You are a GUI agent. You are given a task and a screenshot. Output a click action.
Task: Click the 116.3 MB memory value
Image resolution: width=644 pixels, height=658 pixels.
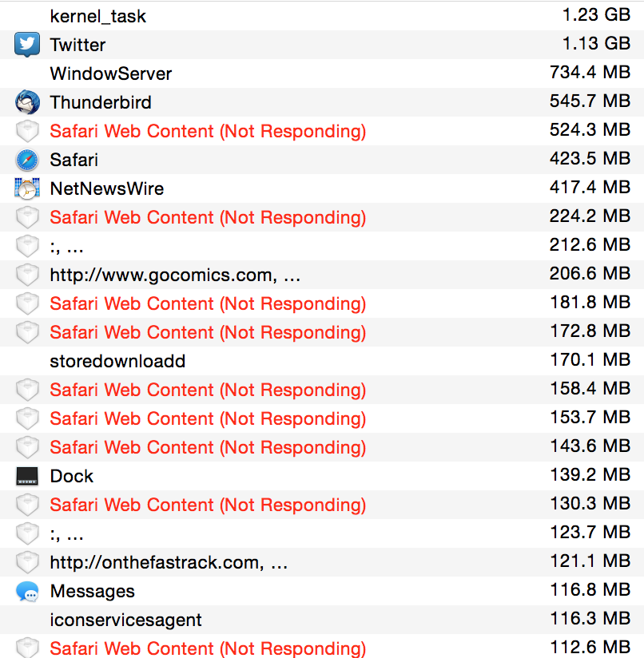590,619
